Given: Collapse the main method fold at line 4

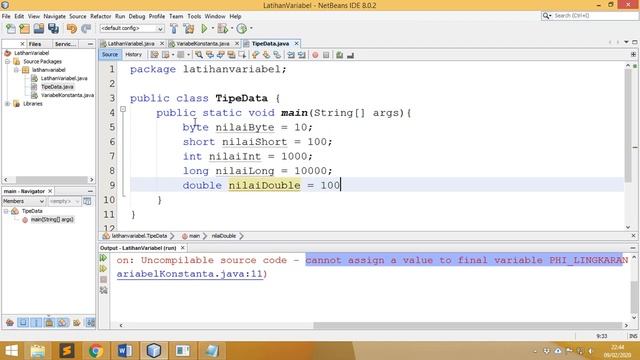Looking at the screenshot, I should coord(123,109).
